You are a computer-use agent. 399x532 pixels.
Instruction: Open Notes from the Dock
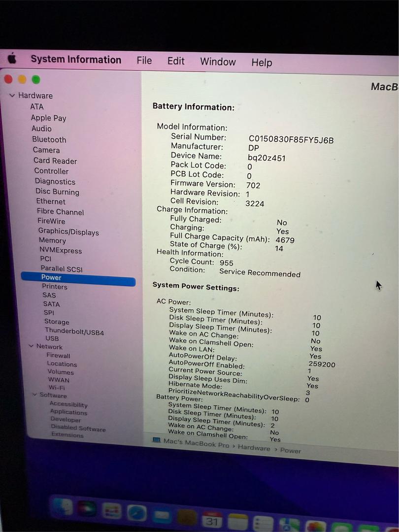click(237, 522)
